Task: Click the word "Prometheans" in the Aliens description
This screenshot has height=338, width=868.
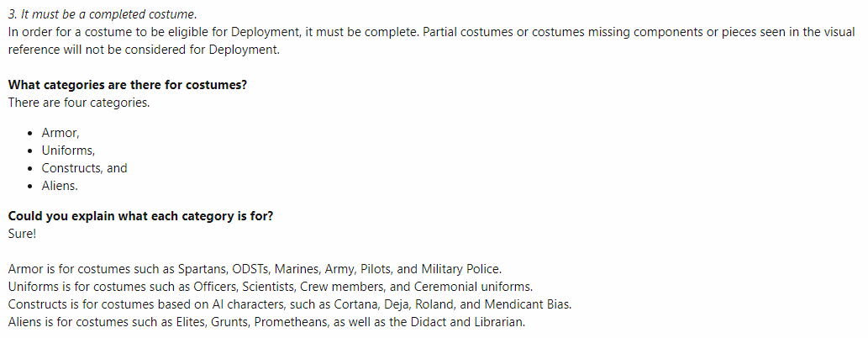Action: [x=290, y=321]
